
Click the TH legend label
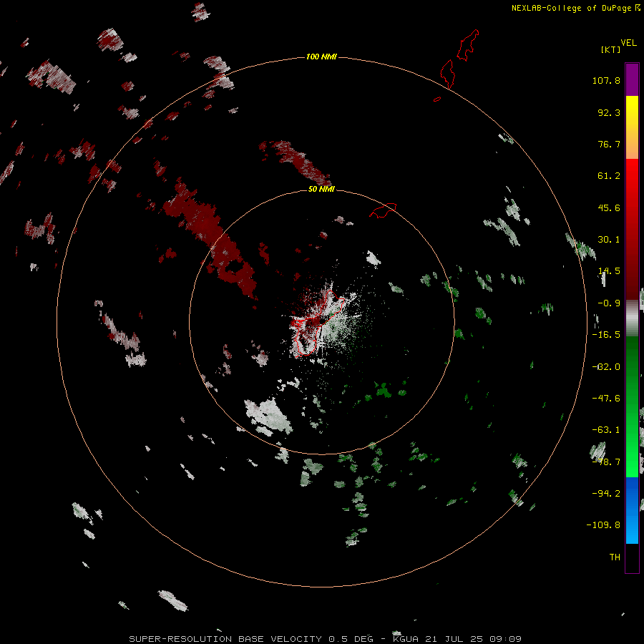[615, 557]
